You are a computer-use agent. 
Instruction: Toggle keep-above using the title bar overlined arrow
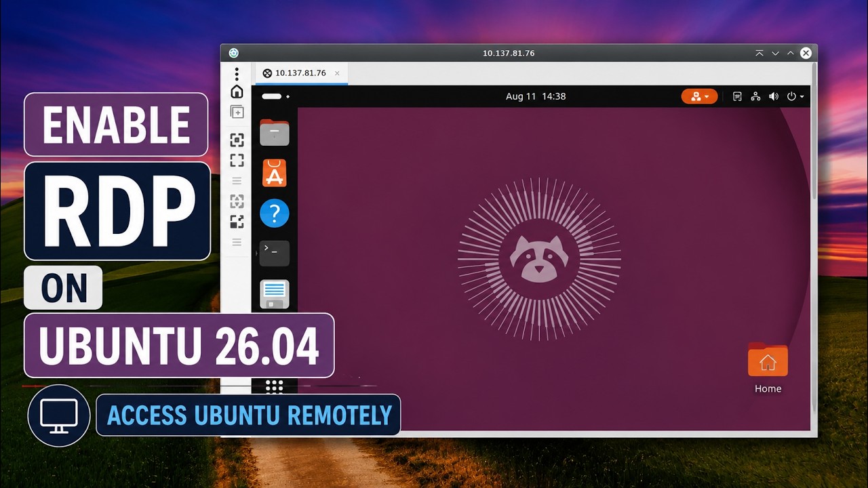click(759, 53)
